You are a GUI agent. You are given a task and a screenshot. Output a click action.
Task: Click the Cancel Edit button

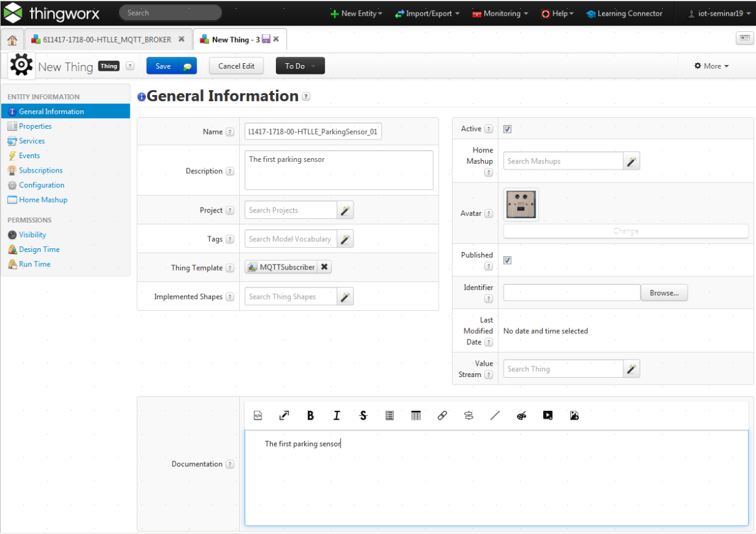pyautogui.click(x=237, y=66)
